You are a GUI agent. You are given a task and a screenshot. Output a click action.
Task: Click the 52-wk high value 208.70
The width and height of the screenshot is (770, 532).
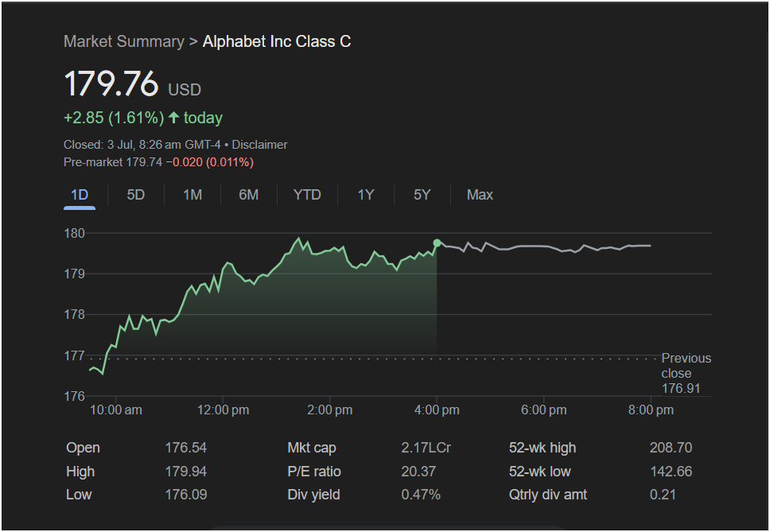671,448
